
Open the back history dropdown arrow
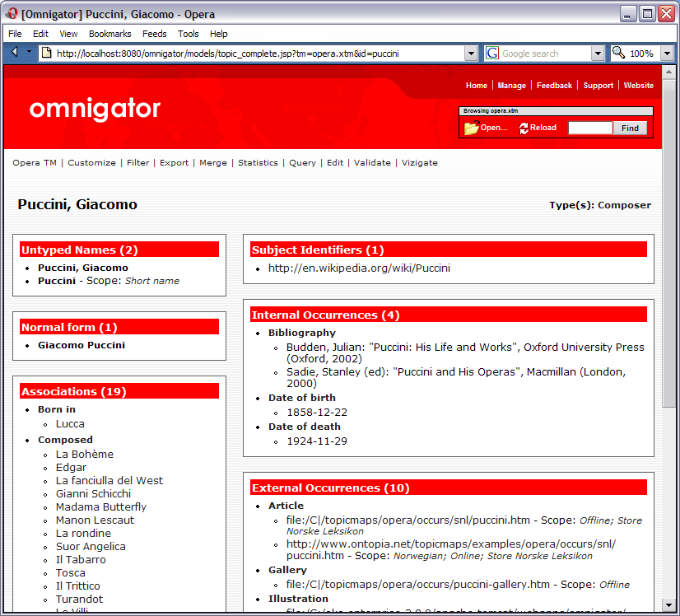coord(29,53)
